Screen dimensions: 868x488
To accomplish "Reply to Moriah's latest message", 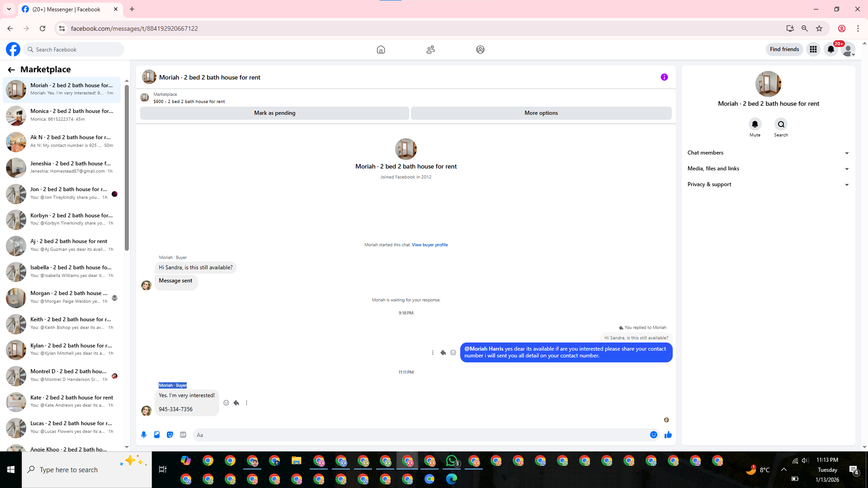I will click(x=236, y=403).
